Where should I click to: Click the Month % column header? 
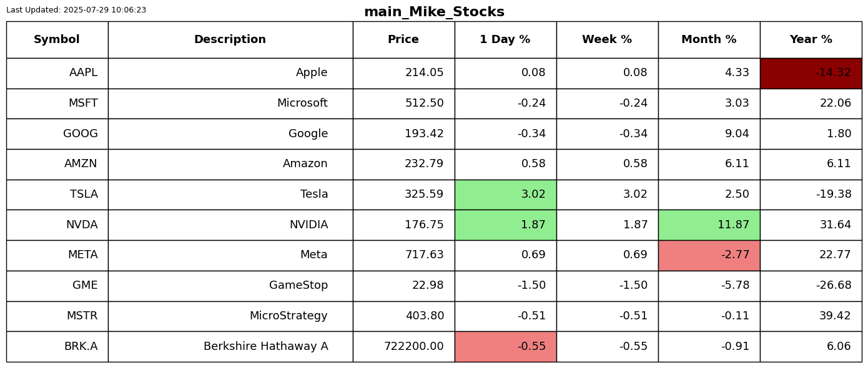pos(709,40)
